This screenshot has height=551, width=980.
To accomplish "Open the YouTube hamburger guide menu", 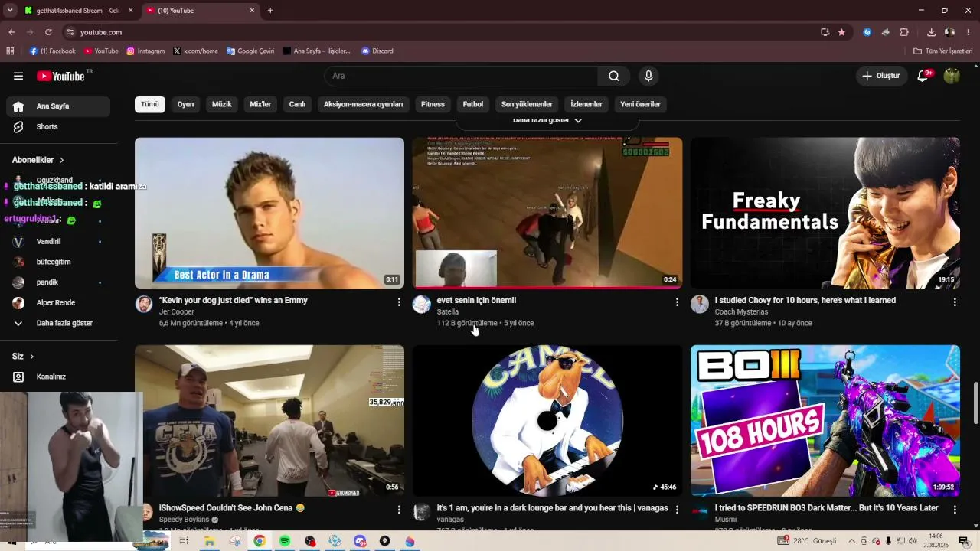I will tap(18, 76).
